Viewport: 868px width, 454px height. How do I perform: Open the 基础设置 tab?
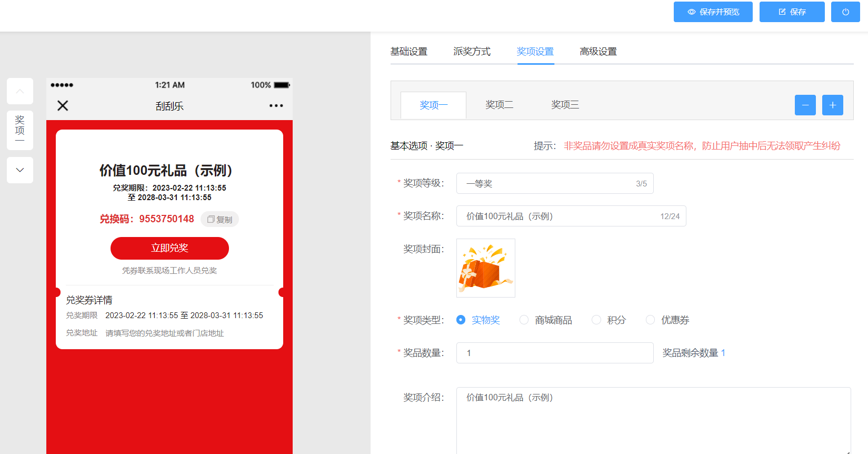[x=409, y=52]
